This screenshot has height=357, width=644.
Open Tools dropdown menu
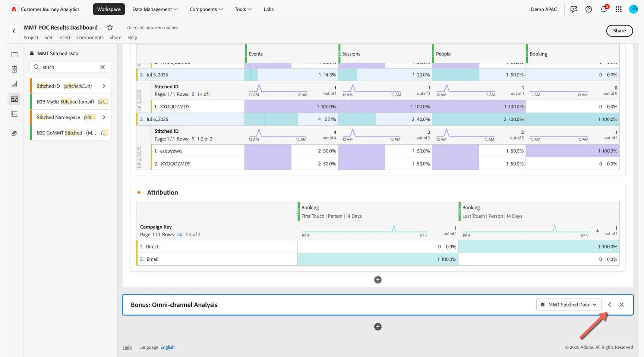(x=243, y=9)
